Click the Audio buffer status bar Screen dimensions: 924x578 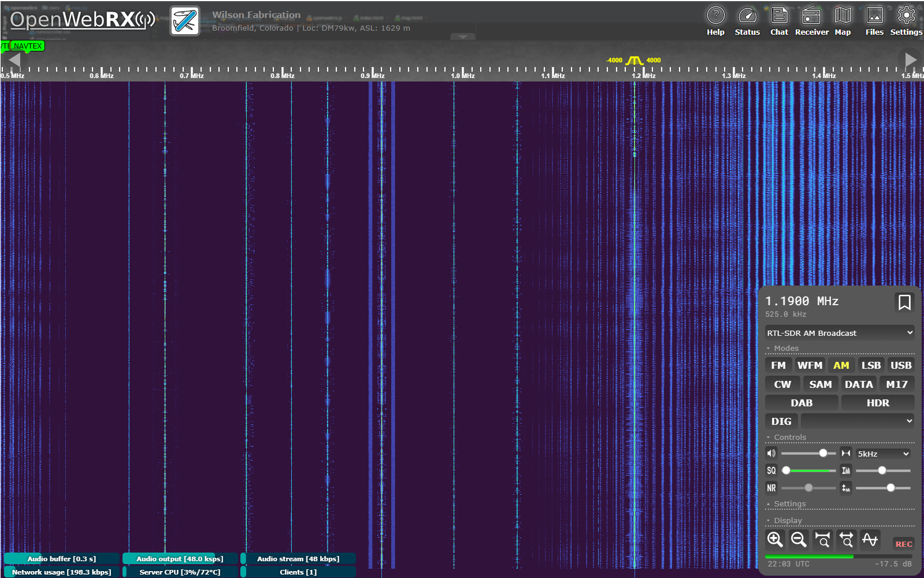[x=62, y=558]
